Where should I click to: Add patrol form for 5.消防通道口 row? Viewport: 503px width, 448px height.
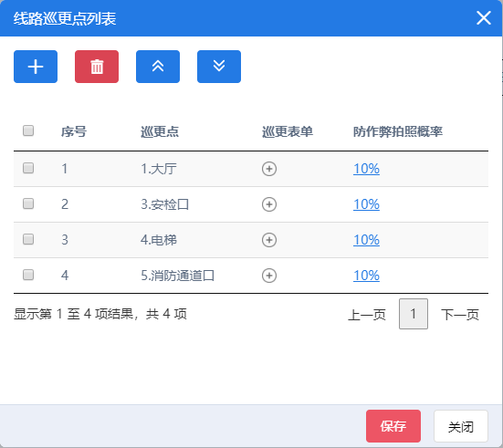269,276
